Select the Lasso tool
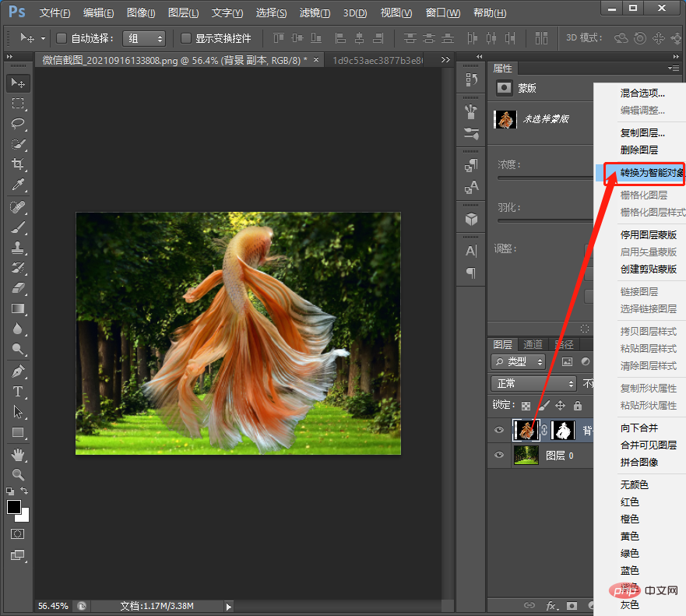 tap(18, 123)
